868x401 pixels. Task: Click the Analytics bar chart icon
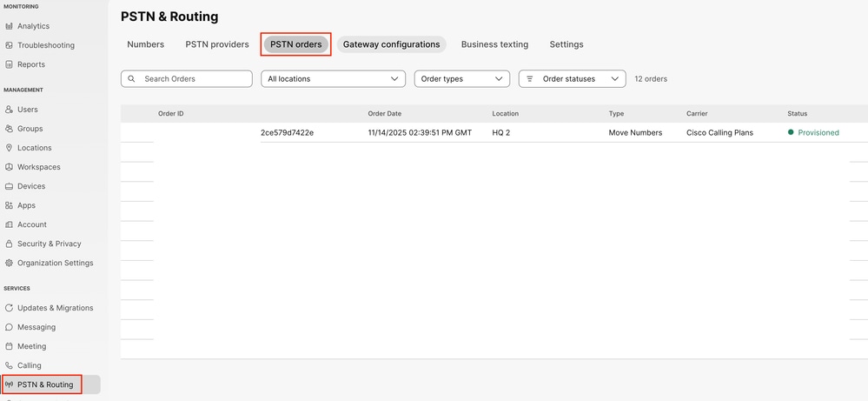pos(9,26)
